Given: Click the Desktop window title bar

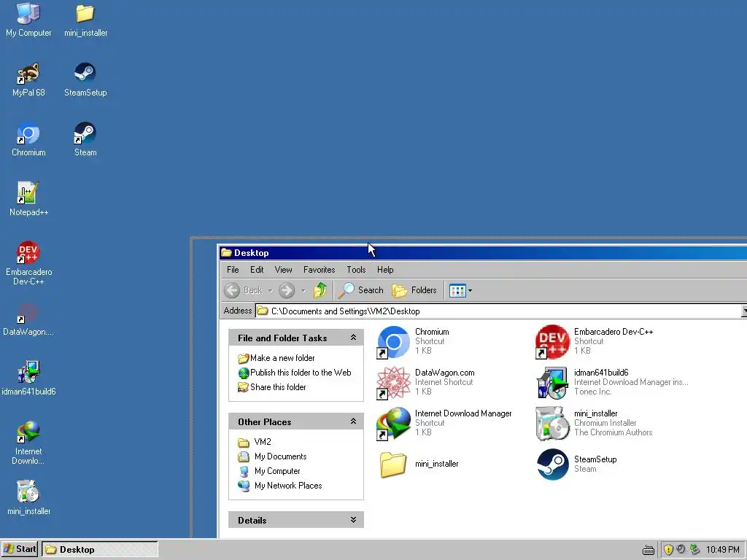Looking at the screenshot, I should tap(483, 252).
